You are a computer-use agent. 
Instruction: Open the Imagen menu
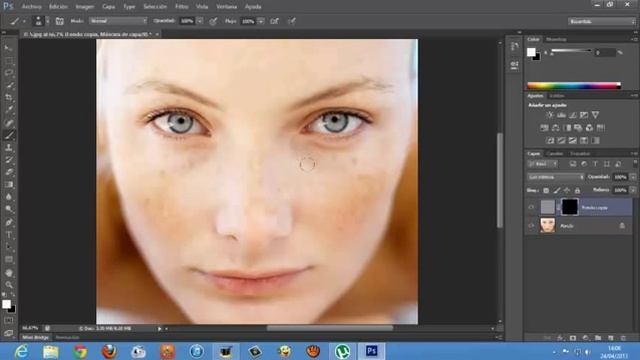point(84,7)
